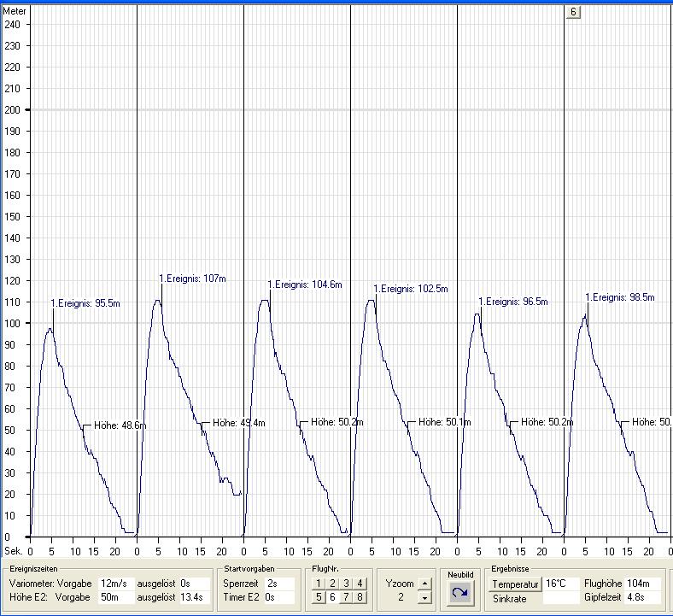Screen dimensions: 673x616
Task: Switch to flight number 5
Action: click(x=319, y=597)
